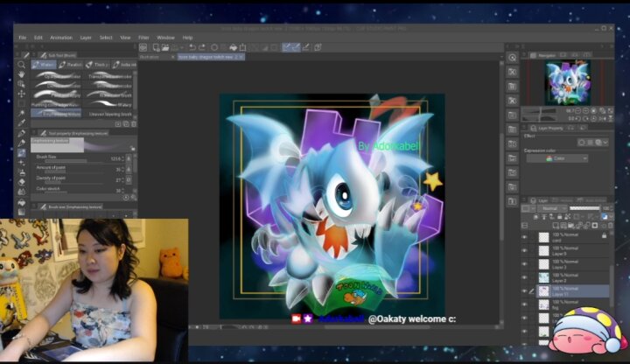
Task: Adjust the Amount of paint slider
Action: pos(73,171)
